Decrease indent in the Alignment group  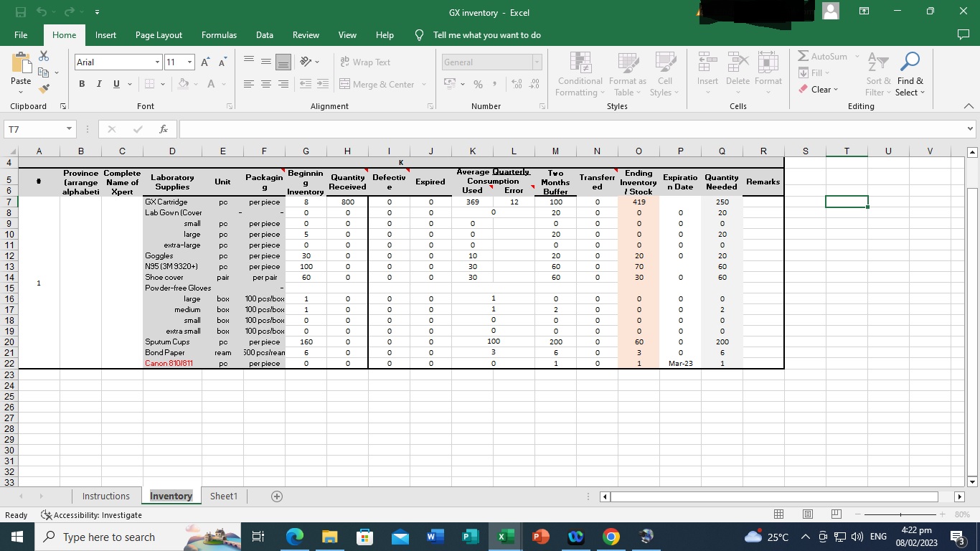coord(305,84)
